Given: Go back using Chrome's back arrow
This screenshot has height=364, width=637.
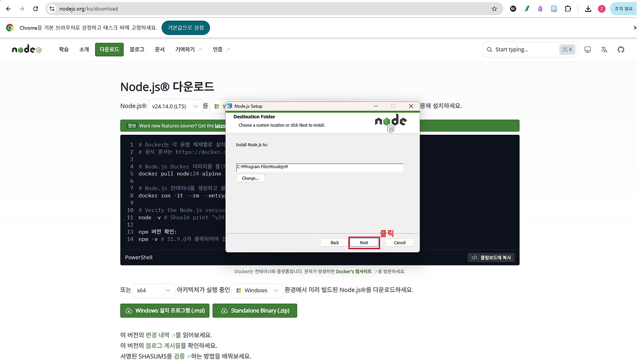Looking at the screenshot, I should tap(8, 8).
